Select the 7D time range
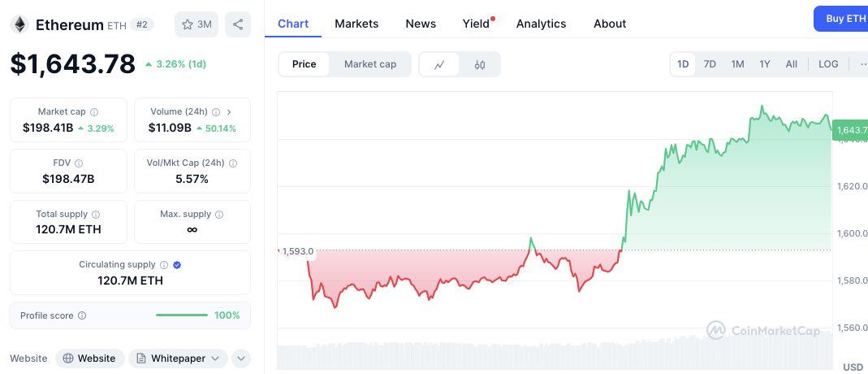Screen dimensions: 868x374 tap(710, 64)
